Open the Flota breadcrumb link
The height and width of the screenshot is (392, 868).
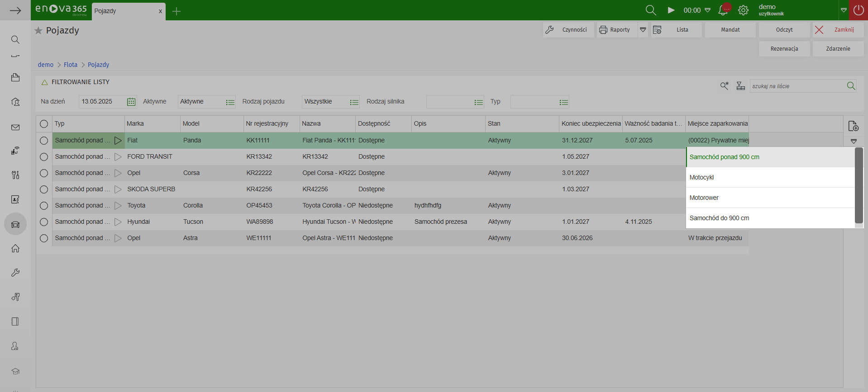point(71,65)
